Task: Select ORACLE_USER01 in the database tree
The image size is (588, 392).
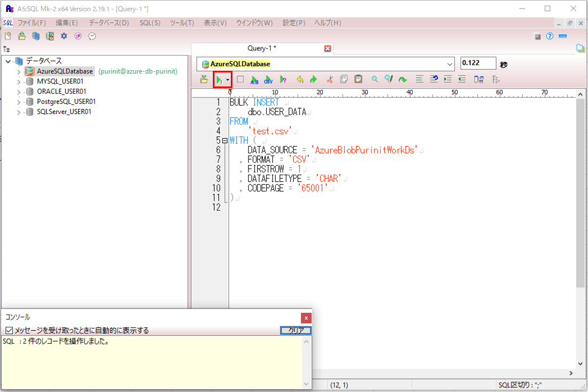Action: click(62, 92)
